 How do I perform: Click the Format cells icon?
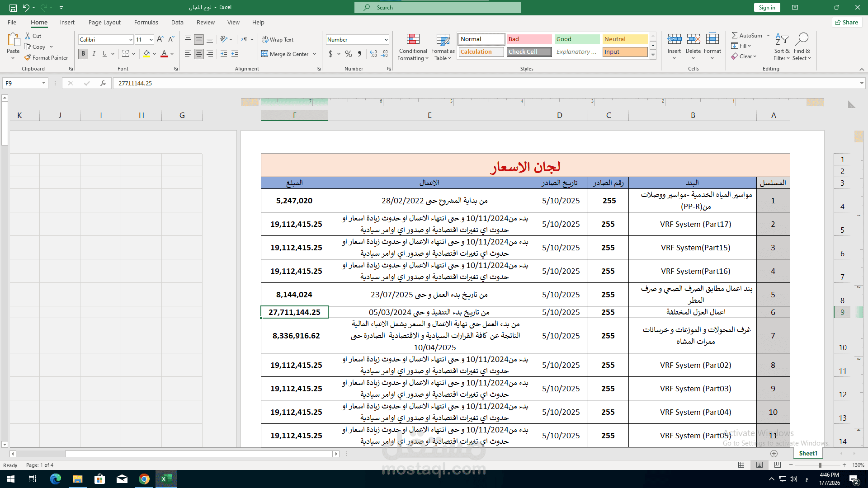tap(712, 39)
